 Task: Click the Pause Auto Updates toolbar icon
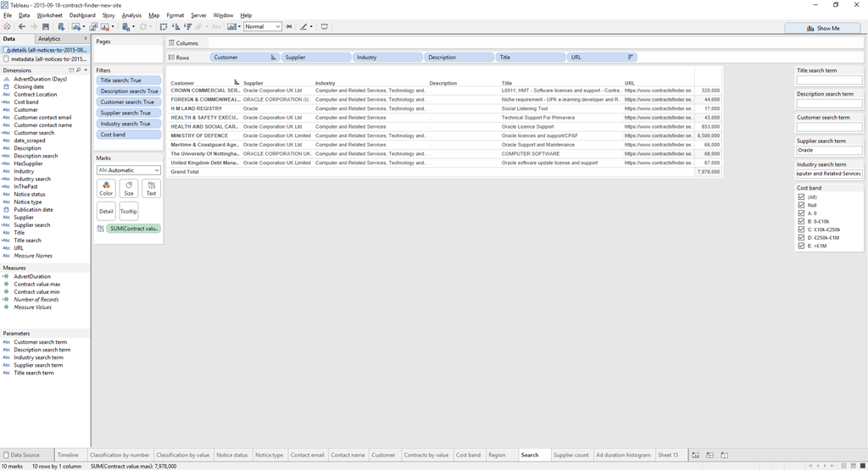click(125, 26)
